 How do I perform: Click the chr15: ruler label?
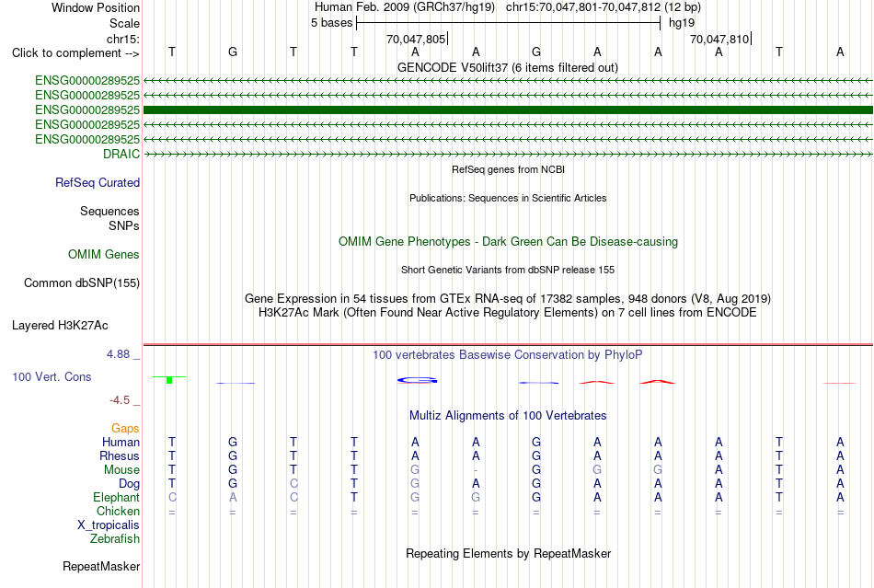click(122, 39)
